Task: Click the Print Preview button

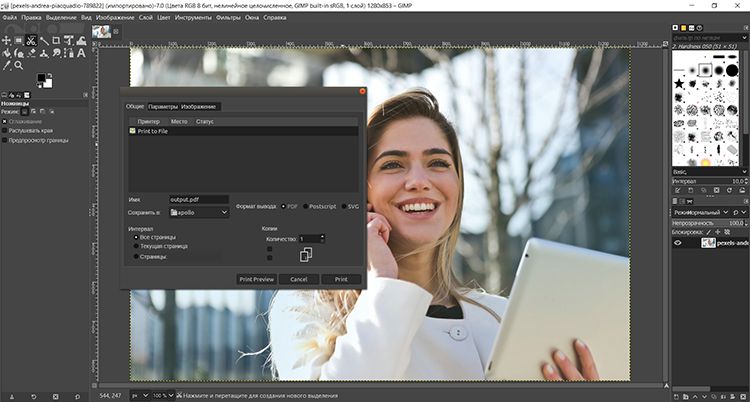Action: tap(255, 279)
